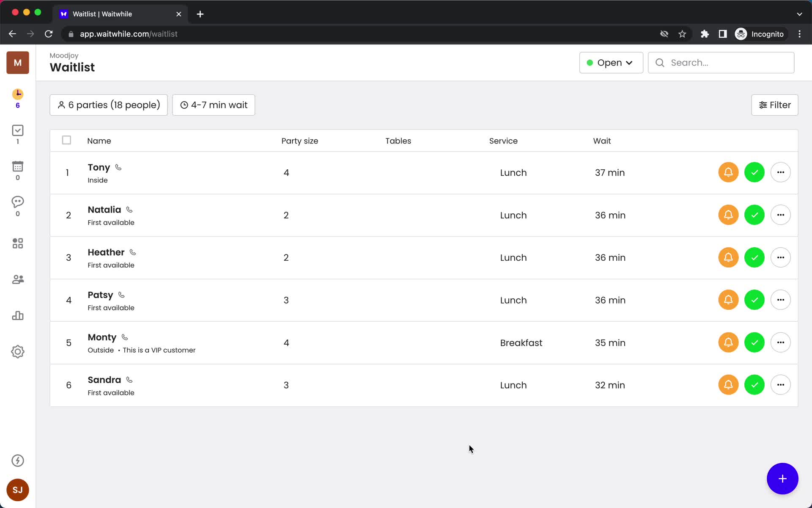The height and width of the screenshot is (508, 812).
Task: Click the people/parties sidebar icon
Action: point(17,279)
